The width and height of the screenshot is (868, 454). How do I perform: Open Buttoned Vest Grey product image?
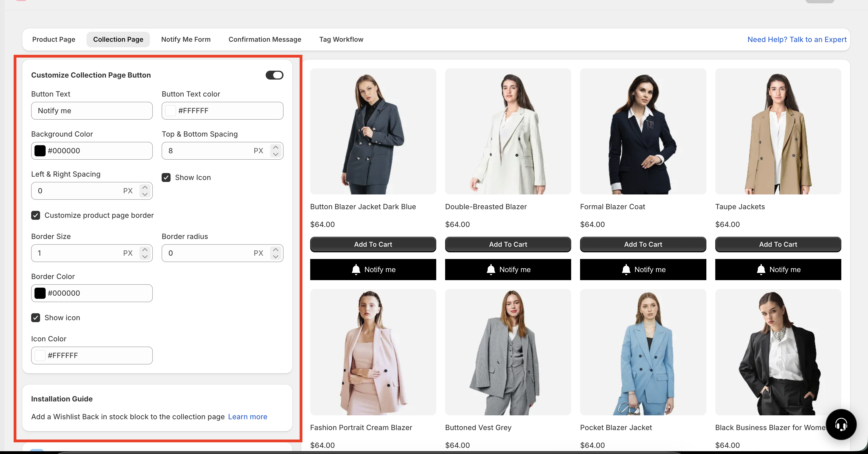[508, 352]
